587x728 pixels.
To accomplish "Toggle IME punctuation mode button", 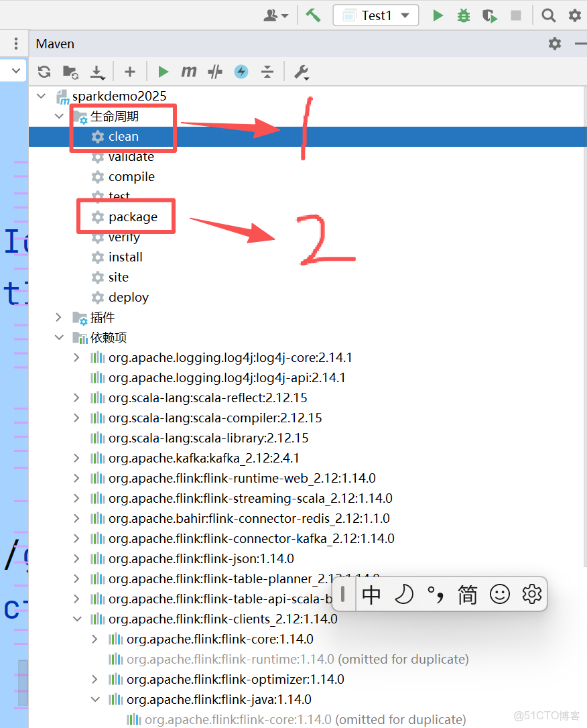I will point(436,595).
